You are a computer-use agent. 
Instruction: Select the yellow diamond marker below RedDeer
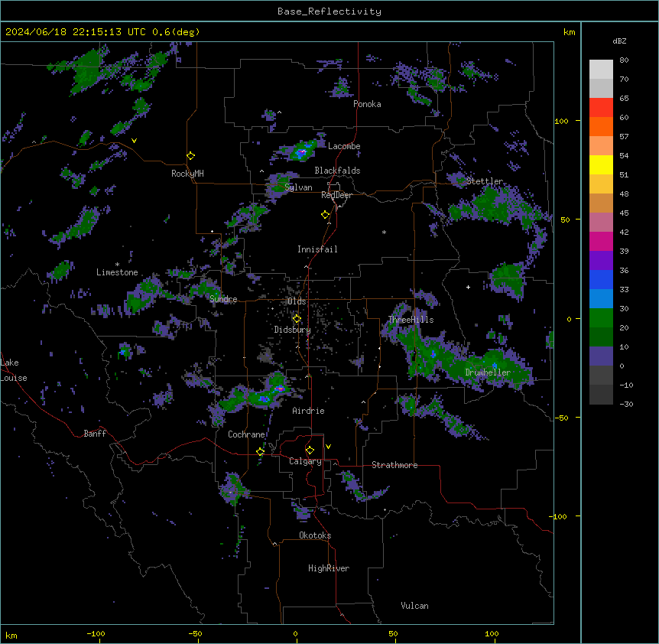point(325,215)
